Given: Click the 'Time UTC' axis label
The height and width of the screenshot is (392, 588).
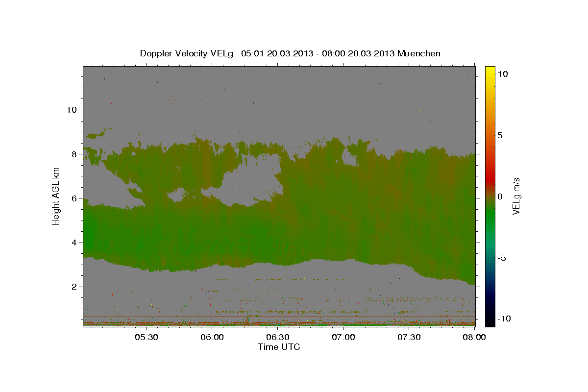Looking at the screenshot, I should click(x=279, y=347).
